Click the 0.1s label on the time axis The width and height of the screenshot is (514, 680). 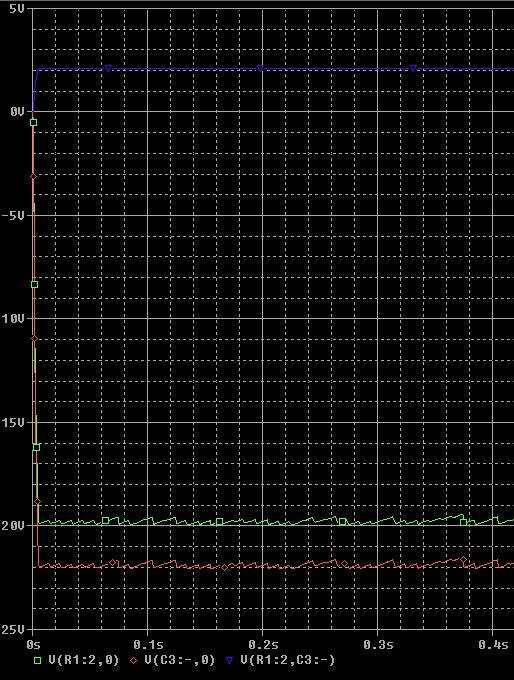tap(148, 644)
